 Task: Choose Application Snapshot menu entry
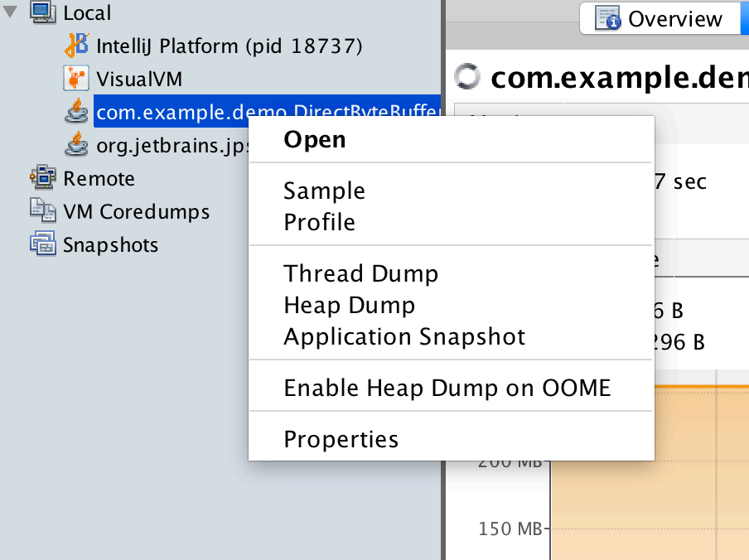pyautogui.click(x=452, y=336)
